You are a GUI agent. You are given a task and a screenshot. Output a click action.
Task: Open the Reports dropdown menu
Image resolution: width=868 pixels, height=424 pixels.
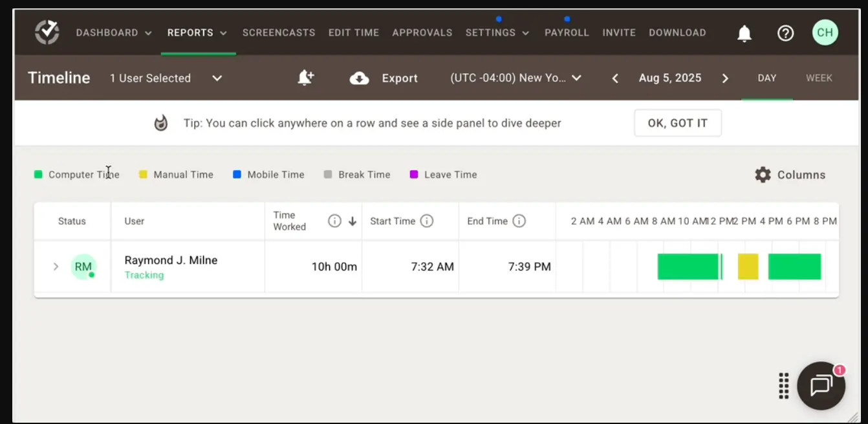(x=197, y=32)
